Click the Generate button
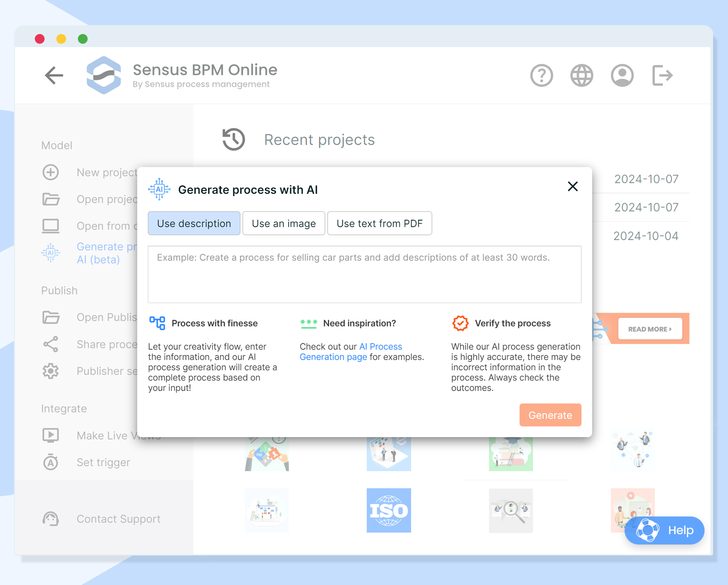The width and height of the screenshot is (728, 585). coord(550,415)
